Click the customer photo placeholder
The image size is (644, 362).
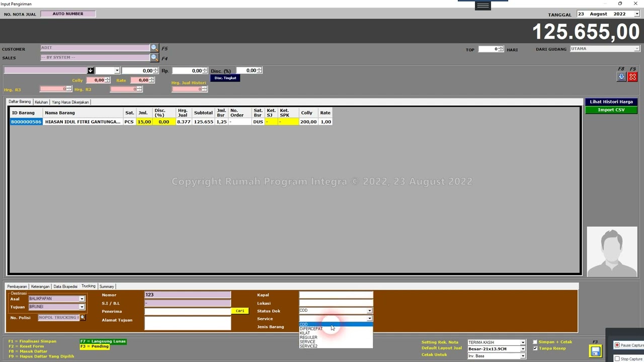612,251
